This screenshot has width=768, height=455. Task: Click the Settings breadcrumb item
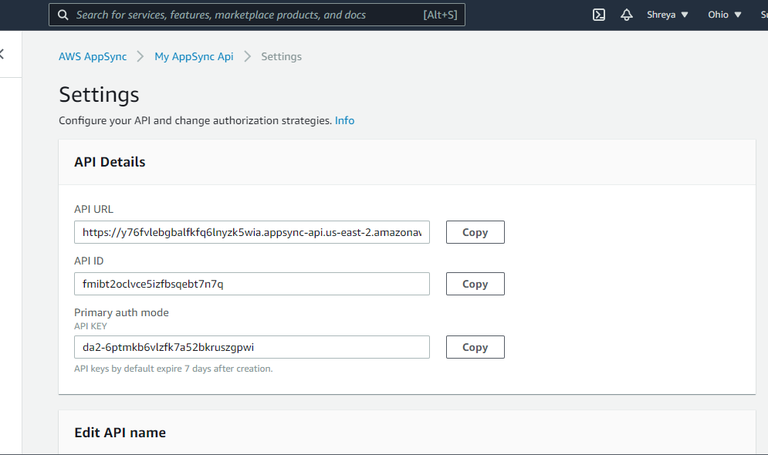(x=281, y=57)
